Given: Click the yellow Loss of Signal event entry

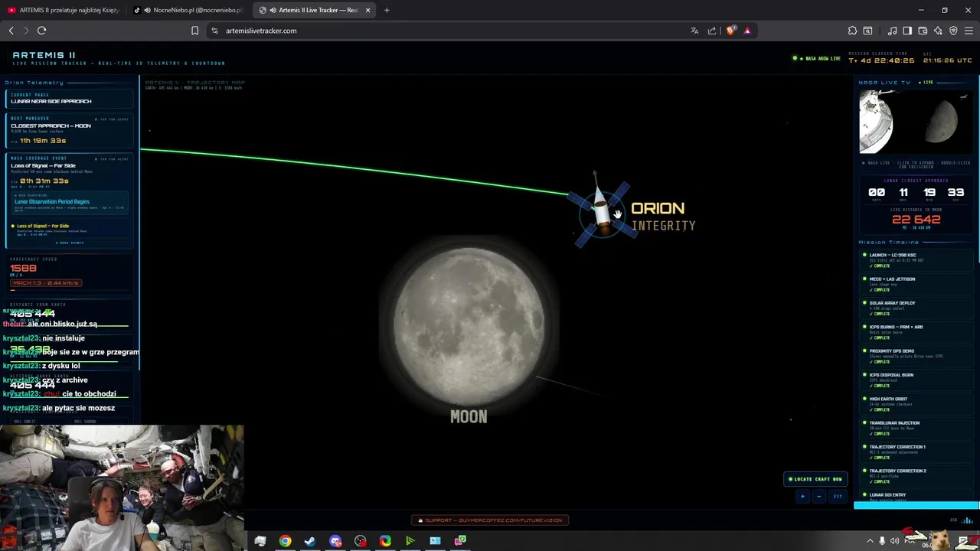Looking at the screenshot, I should [x=69, y=228].
